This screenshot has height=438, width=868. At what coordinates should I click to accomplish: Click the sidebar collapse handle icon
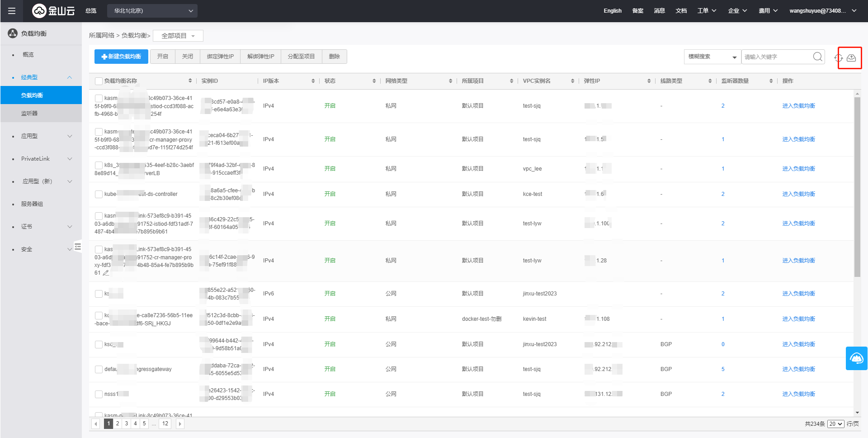point(78,247)
